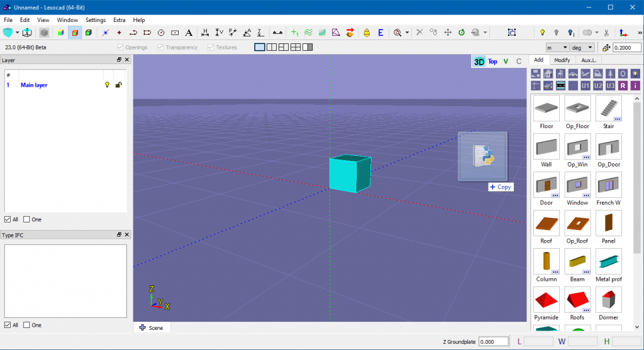Toggle the Main layer lock icon
The width and height of the screenshot is (644, 350).
pos(118,85)
